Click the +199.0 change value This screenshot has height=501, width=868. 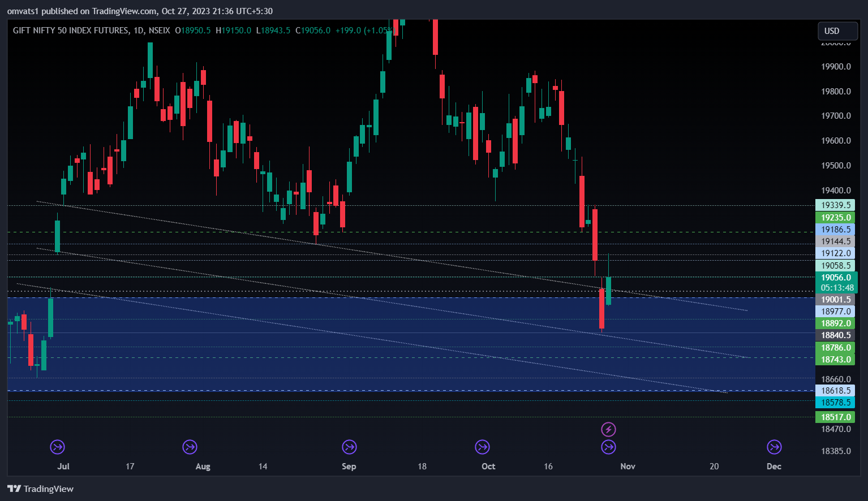tap(348, 31)
